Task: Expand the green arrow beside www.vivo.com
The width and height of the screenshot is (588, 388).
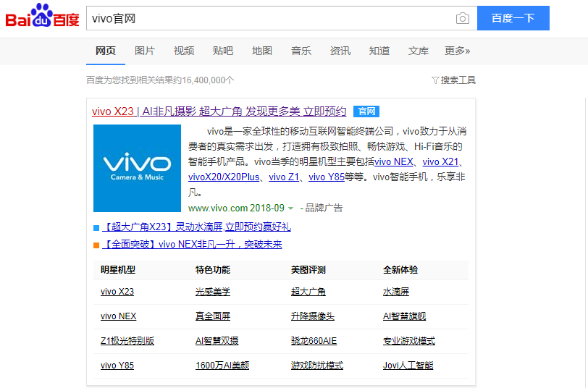Action: (290, 208)
